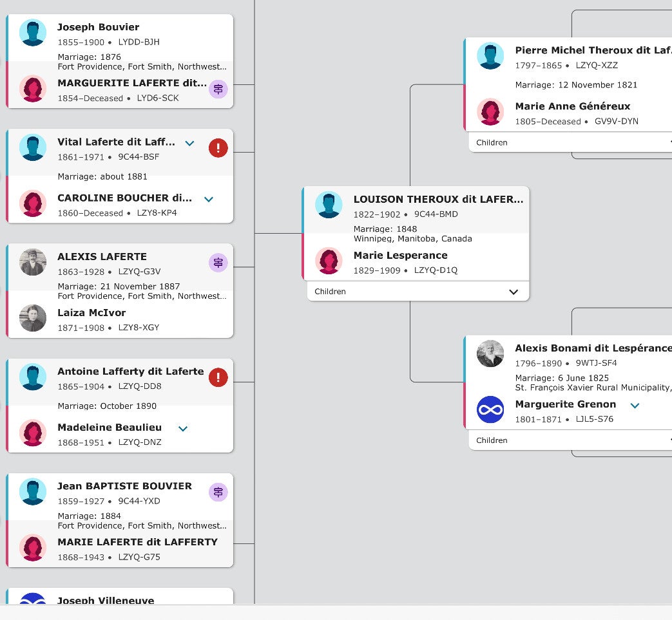Screen dimensions: 672x620
Task: Open purple hint icon next to Marguerite Laferte
Action: tap(218, 89)
